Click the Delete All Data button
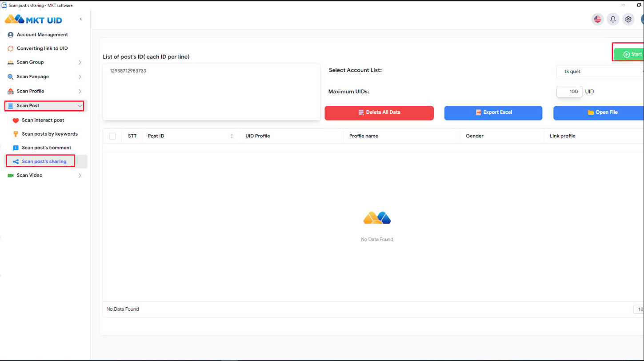 (379, 113)
